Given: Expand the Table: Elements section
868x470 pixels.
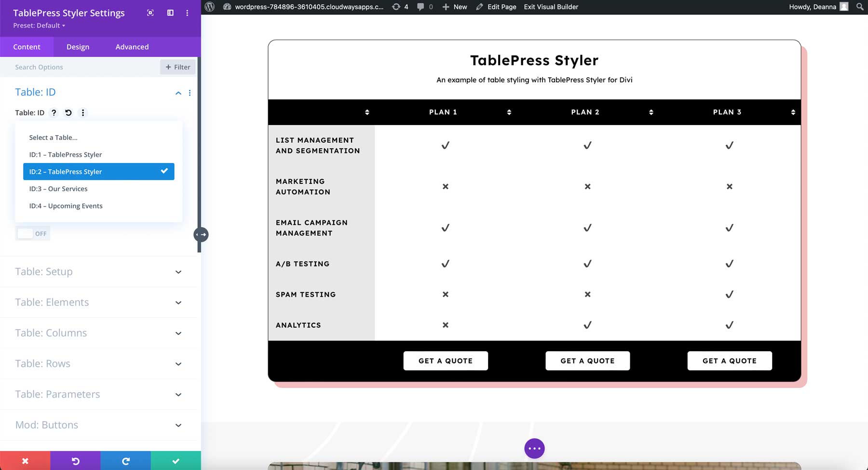Looking at the screenshot, I should tap(98, 302).
